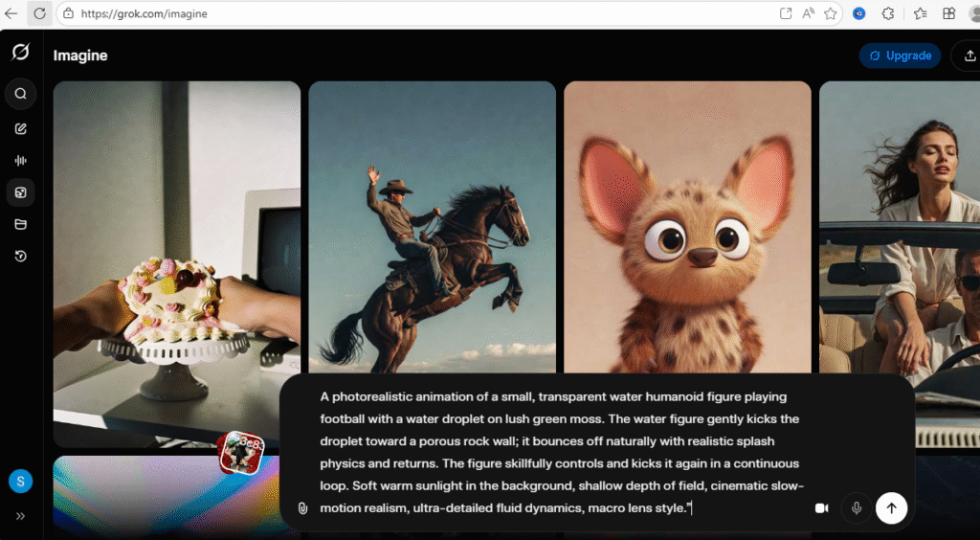Toggle video mode camera icon in prompt box
The width and height of the screenshot is (980, 540).
pyautogui.click(x=821, y=508)
